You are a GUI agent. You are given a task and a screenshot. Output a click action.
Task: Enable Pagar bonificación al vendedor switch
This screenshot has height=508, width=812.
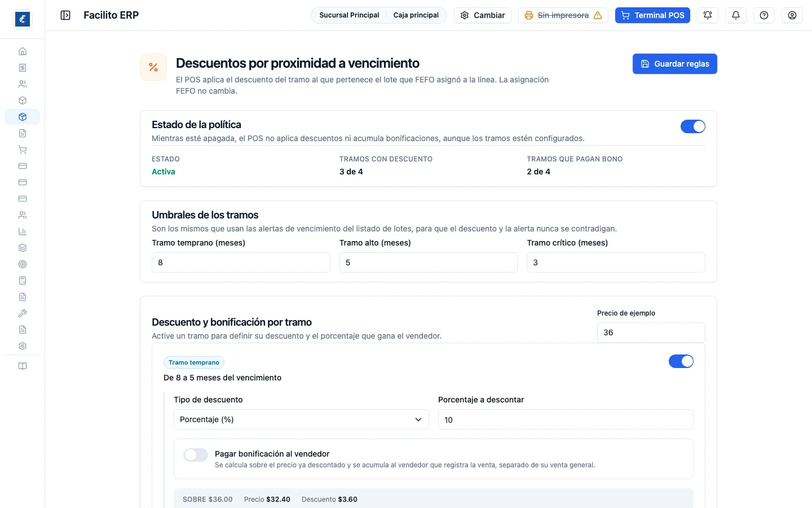[196, 455]
